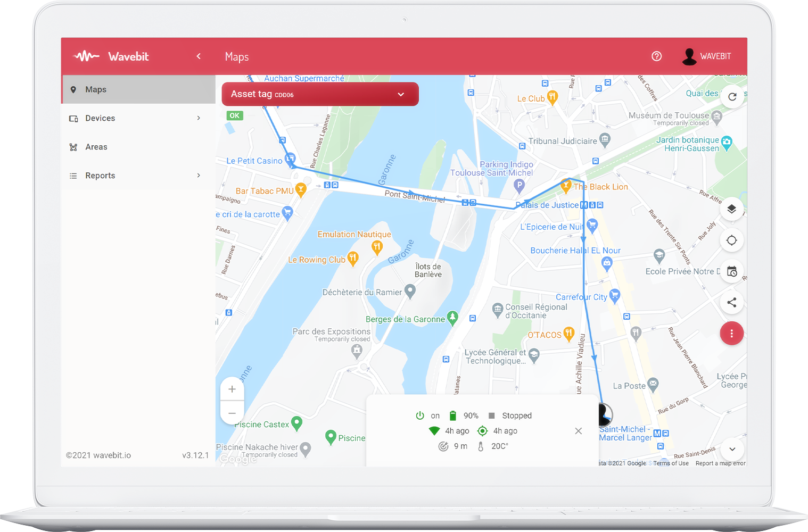Image resolution: width=808 pixels, height=532 pixels.
Task: Click the Stopped motion status icon
Action: pos(492,415)
